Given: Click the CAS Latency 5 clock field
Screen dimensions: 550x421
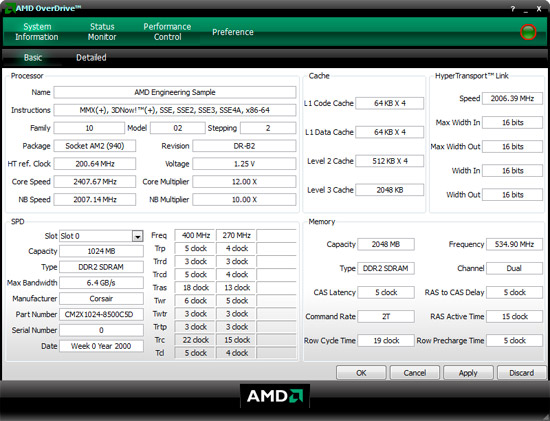Looking at the screenshot, I should [x=386, y=292].
